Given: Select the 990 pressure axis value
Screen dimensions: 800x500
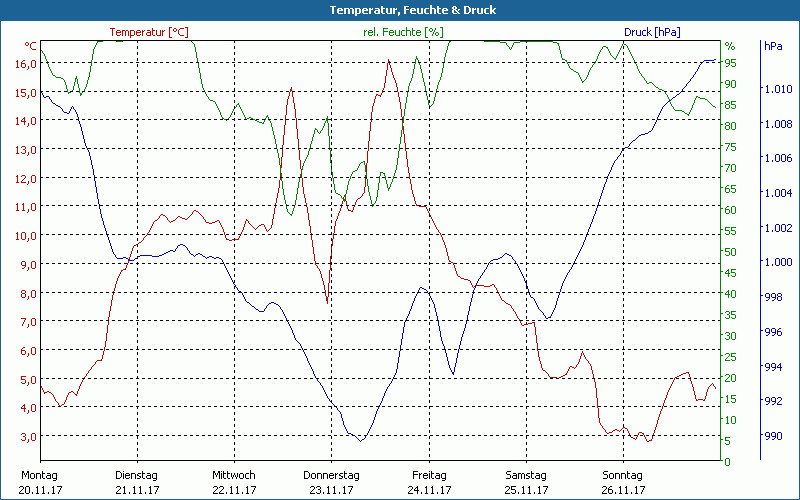Looking at the screenshot, I should (774, 436).
